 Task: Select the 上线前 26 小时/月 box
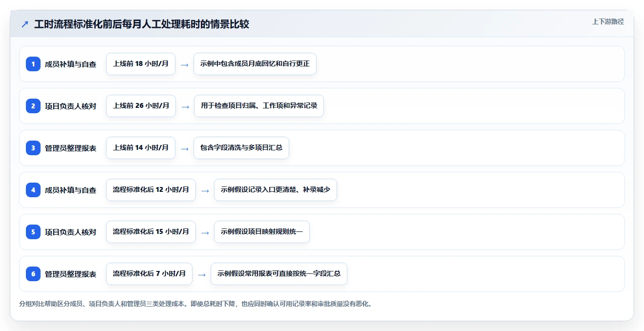(x=141, y=106)
